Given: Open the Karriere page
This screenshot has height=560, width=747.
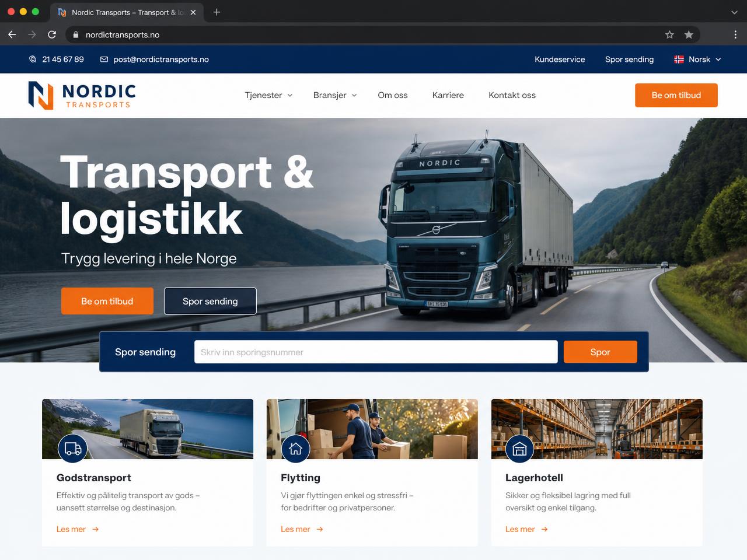Looking at the screenshot, I should click(448, 95).
